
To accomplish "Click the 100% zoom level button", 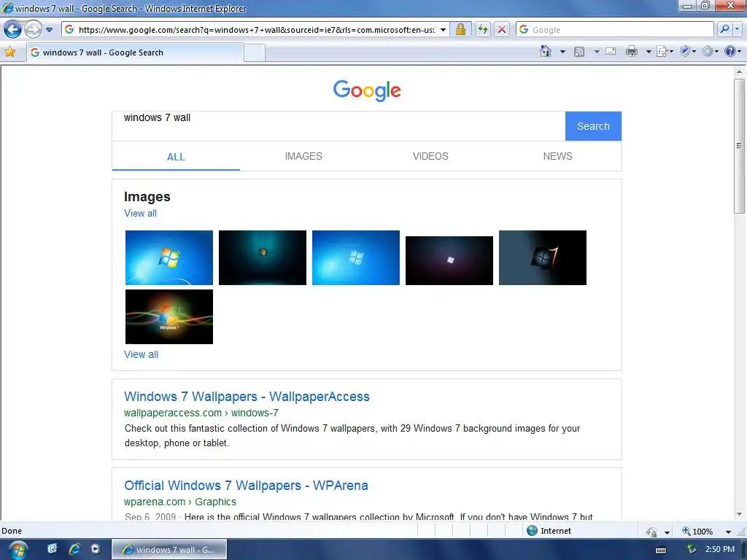I will [697, 532].
